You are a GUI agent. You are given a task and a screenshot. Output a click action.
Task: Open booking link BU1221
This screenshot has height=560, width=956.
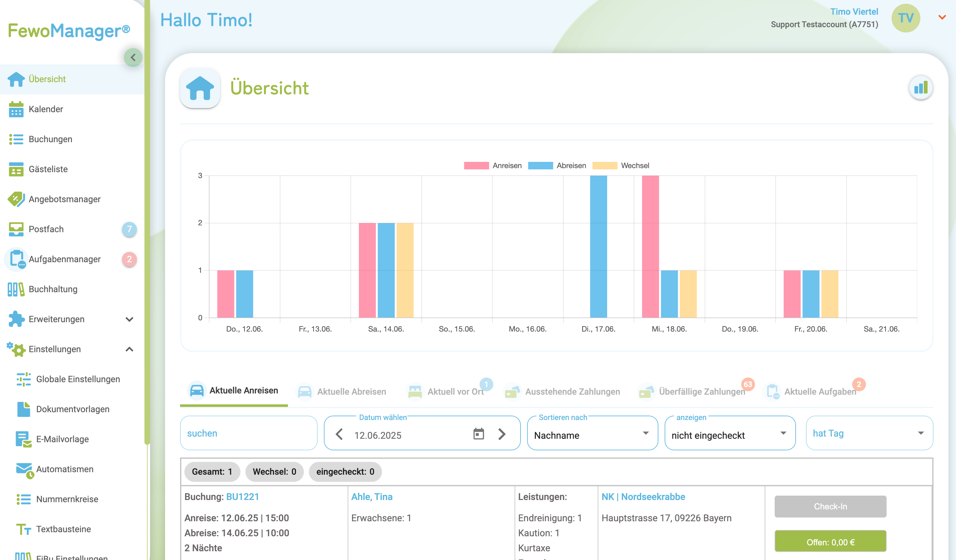click(x=242, y=497)
